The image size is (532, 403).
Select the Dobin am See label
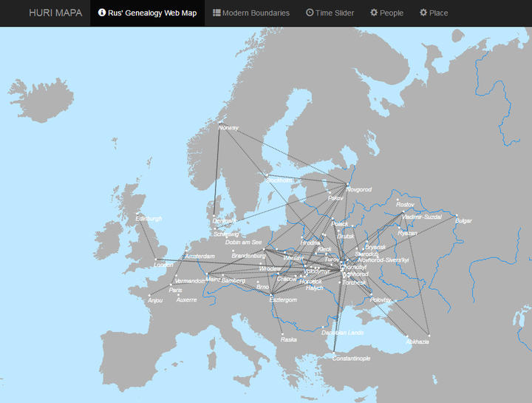click(x=243, y=242)
